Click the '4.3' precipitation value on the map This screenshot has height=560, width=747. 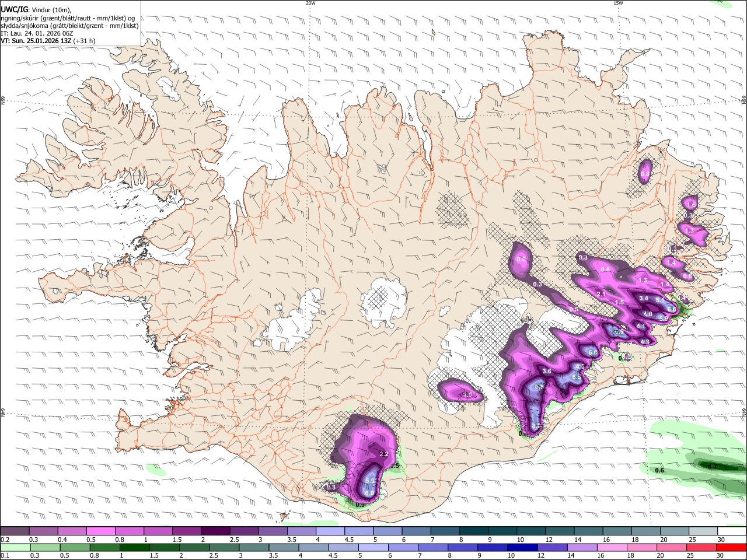[x=645, y=342]
